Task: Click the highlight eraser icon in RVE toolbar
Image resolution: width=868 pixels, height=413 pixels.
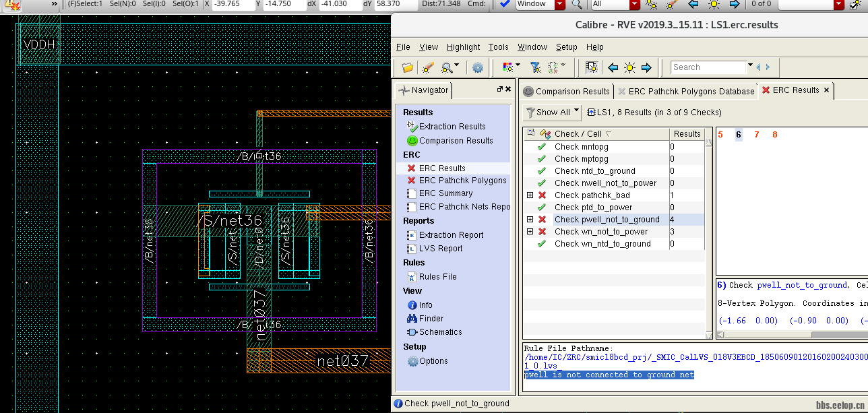Action: point(428,67)
